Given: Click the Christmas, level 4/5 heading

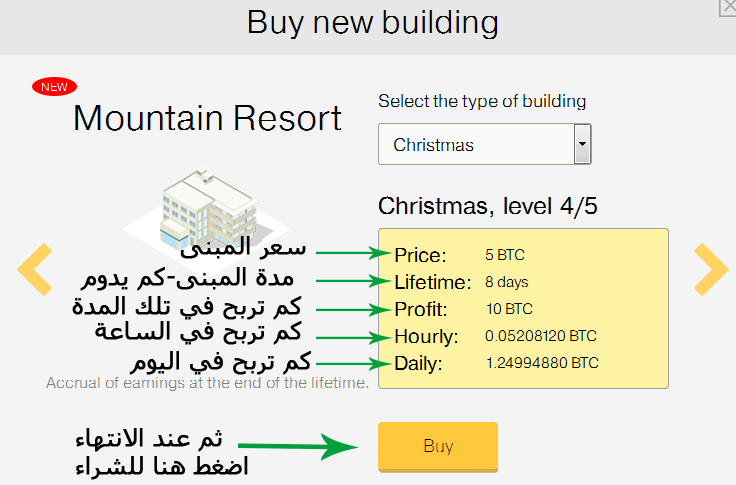Looking at the screenshot, I should [x=488, y=206].
